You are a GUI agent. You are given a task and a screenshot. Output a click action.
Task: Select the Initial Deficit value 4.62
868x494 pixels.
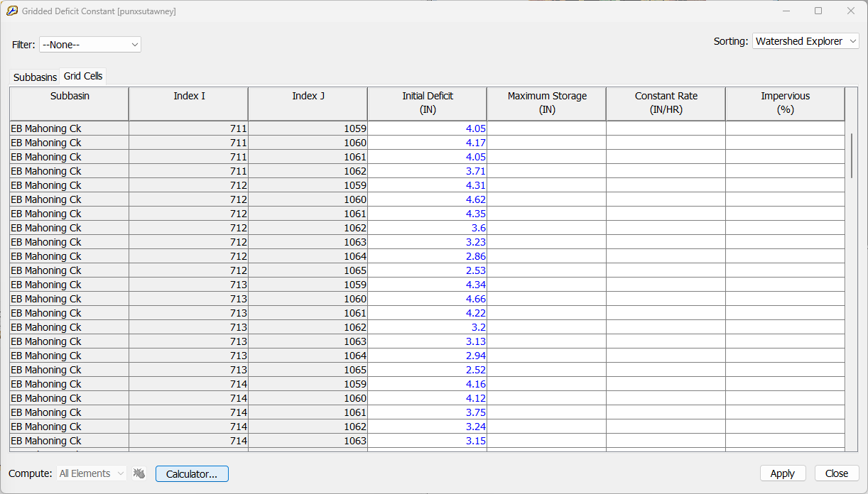(x=428, y=199)
